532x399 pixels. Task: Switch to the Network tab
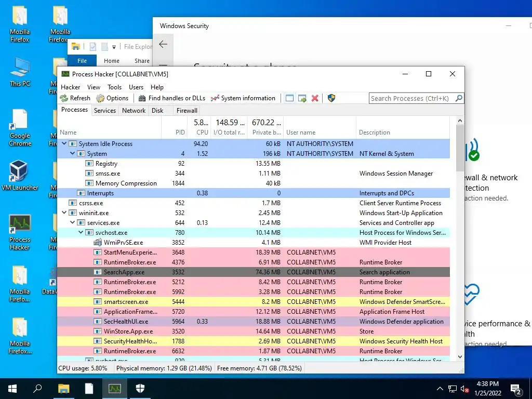[x=134, y=111]
